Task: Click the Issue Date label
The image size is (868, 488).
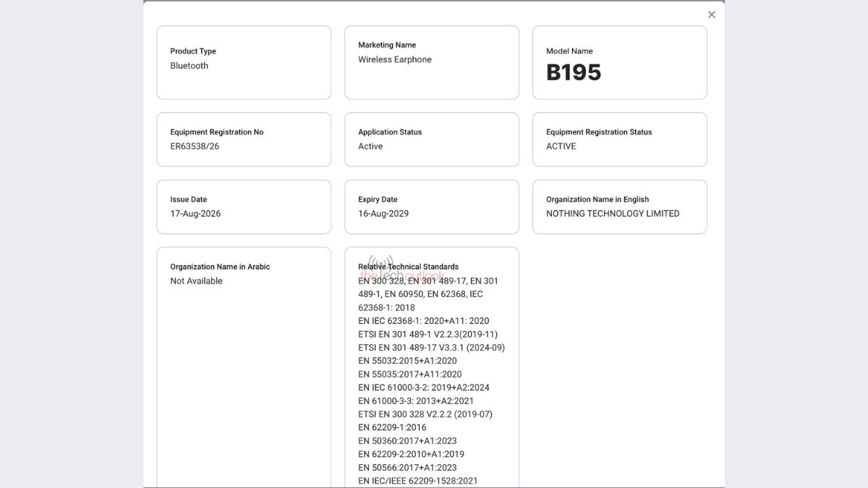Action: 190,200
